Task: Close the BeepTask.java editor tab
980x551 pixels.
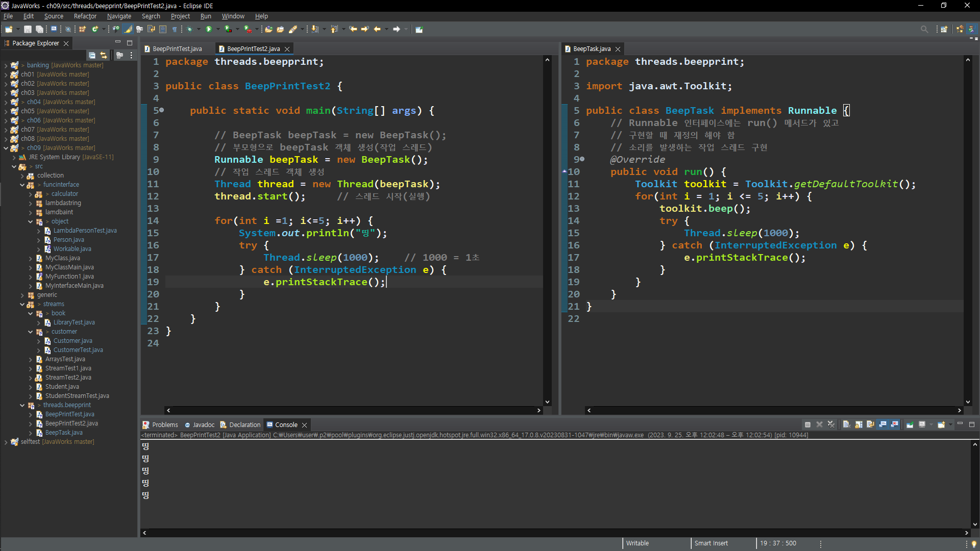Action: click(x=618, y=49)
